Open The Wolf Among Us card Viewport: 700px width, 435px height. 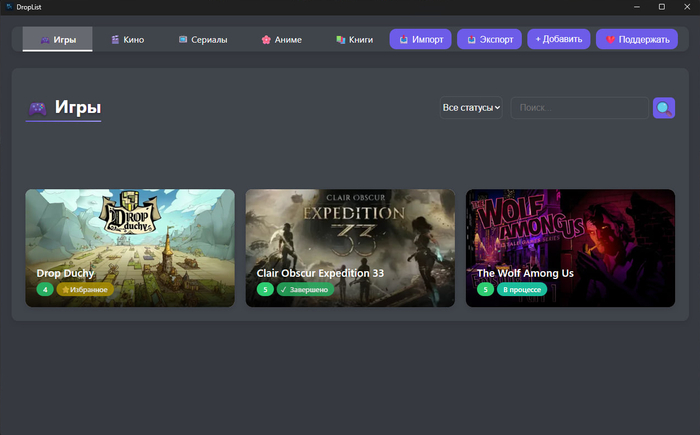(x=570, y=248)
